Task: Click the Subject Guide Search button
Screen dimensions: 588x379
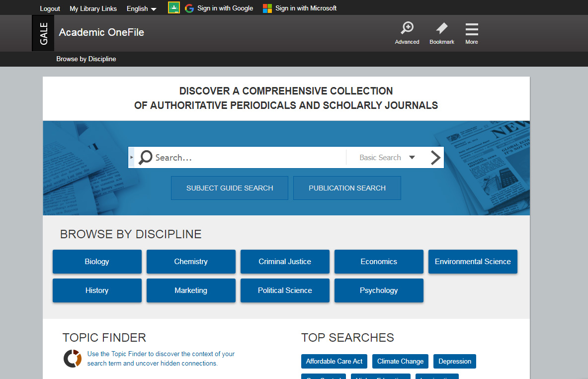Action: coord(230,188)
